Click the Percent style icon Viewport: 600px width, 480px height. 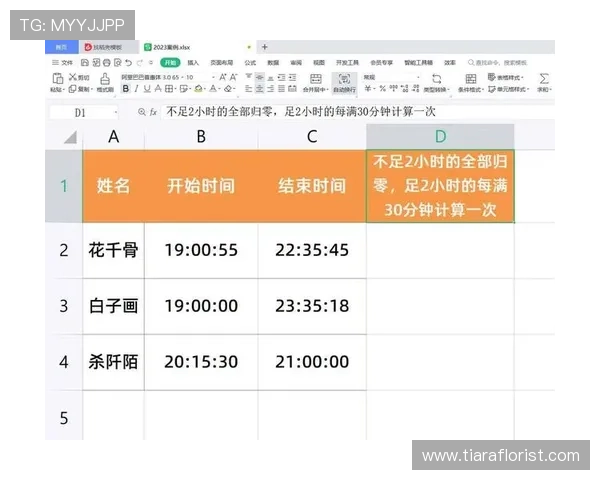[x=382, y=89]
